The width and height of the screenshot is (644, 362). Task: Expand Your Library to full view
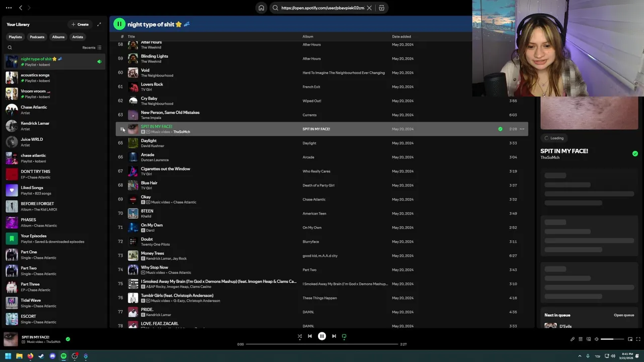click(x=99, y=24)
